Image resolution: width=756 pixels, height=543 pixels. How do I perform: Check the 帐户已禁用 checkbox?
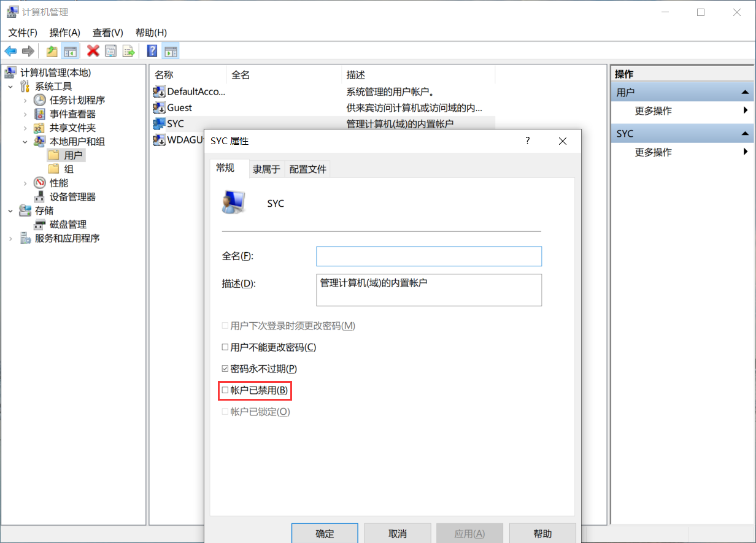pos(225,390)
